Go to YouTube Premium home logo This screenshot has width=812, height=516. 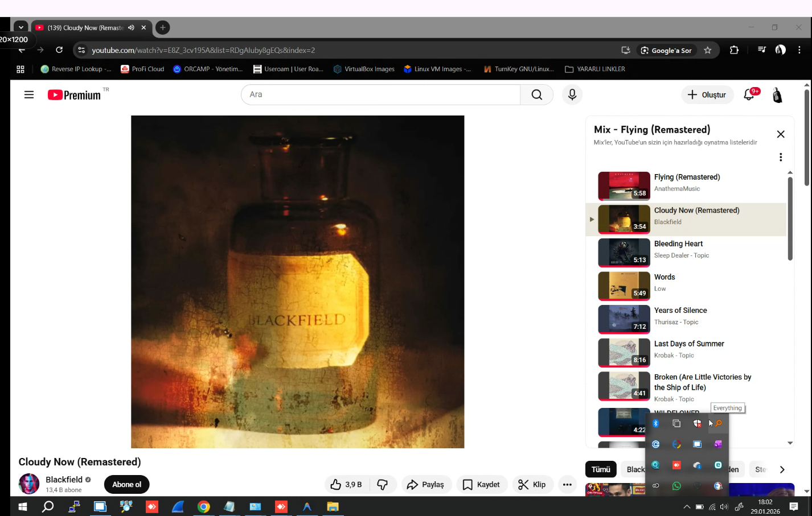74,95
